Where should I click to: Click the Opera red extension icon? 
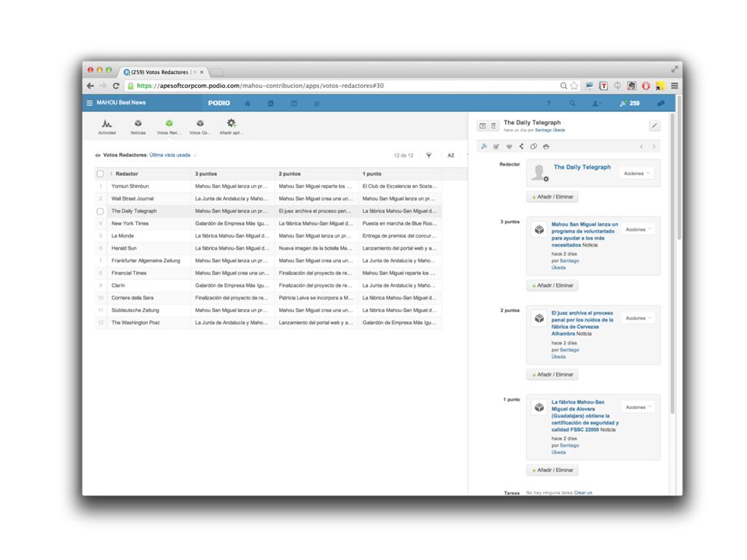pyautogui.click(x=646, y=86)
